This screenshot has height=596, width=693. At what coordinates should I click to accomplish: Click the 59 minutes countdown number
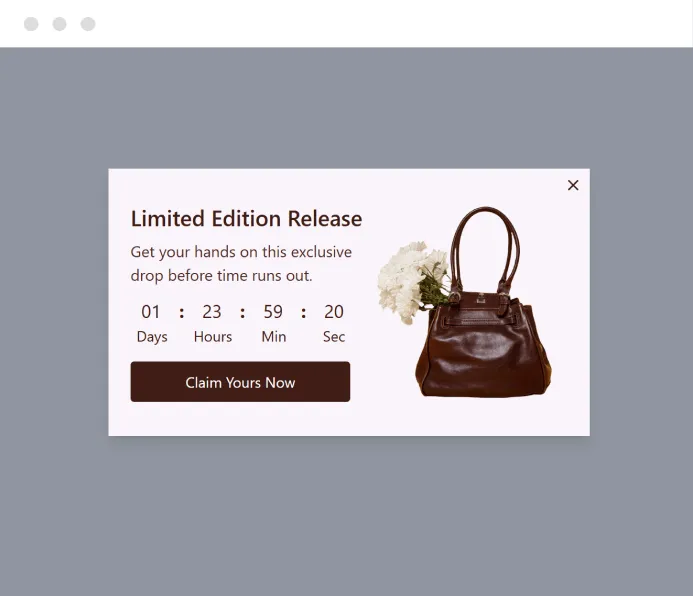point(273,312)
